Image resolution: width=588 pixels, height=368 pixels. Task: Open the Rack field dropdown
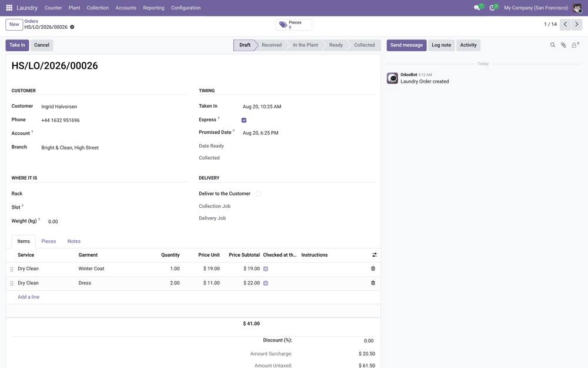(x=114, y=194)
